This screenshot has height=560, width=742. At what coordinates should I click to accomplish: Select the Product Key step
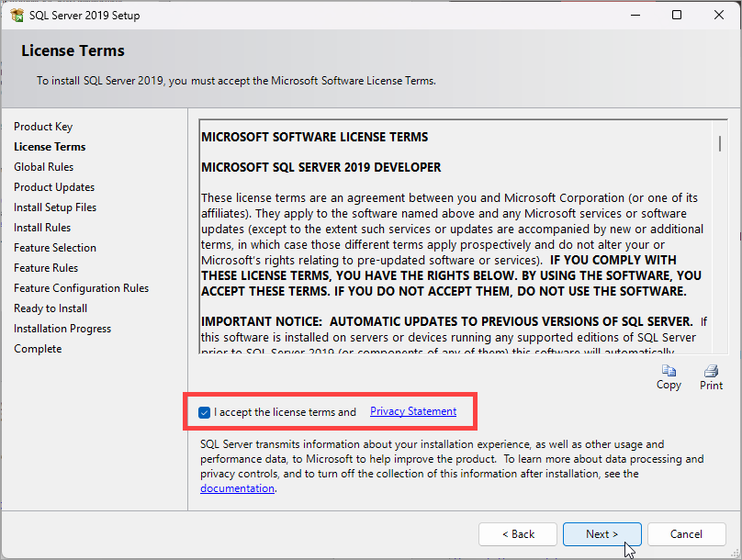pos(43,127)
